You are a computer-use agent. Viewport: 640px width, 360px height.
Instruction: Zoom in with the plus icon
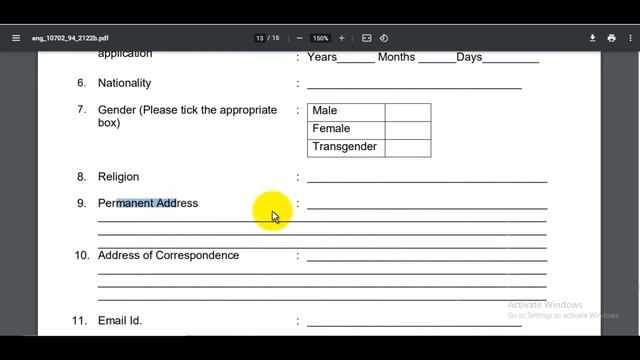click(342, 38)
